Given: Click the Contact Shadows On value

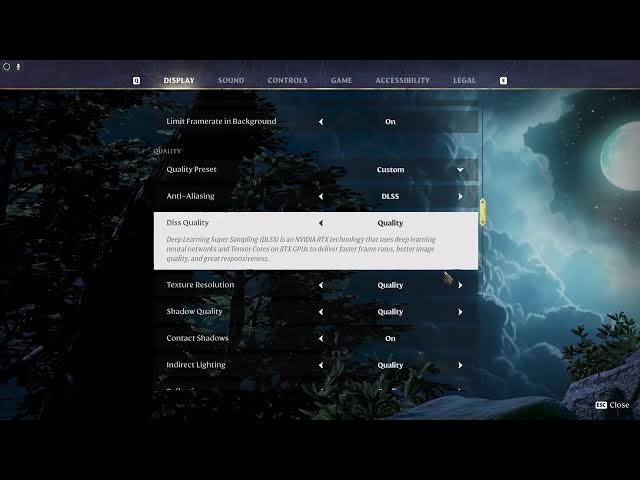Looking at the screenshot, I should (x=390, y=338).
